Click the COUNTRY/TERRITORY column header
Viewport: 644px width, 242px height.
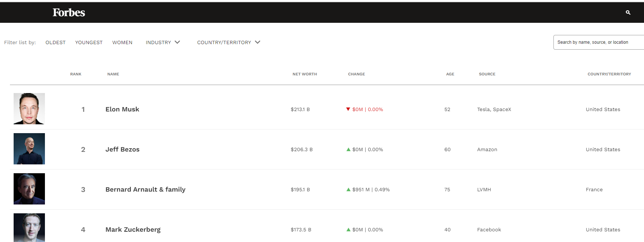click(609, 74)
